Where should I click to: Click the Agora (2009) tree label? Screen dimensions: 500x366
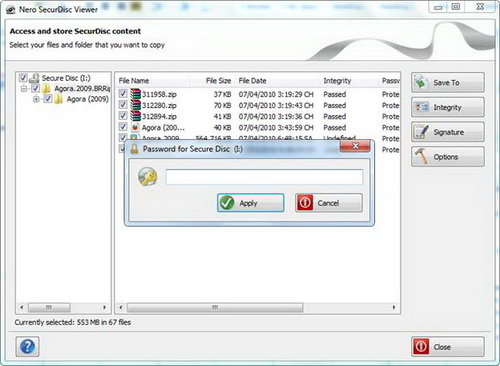[x=88, y=99]
